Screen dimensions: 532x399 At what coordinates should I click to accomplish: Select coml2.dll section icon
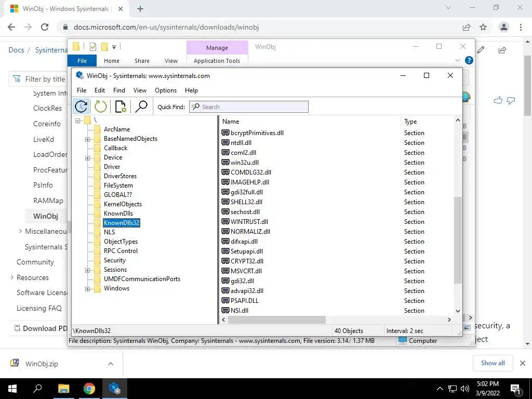pyautogui.click(x=225, y=153)
